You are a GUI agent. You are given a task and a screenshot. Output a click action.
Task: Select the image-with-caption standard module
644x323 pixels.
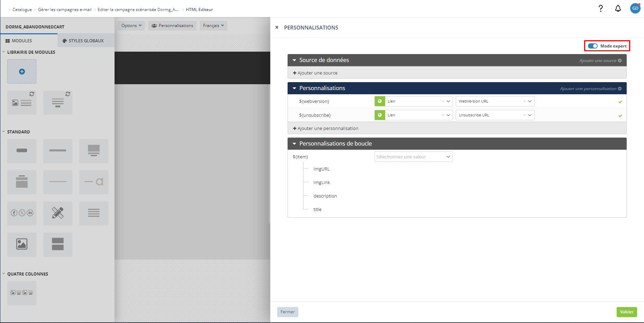click(94, 151)
